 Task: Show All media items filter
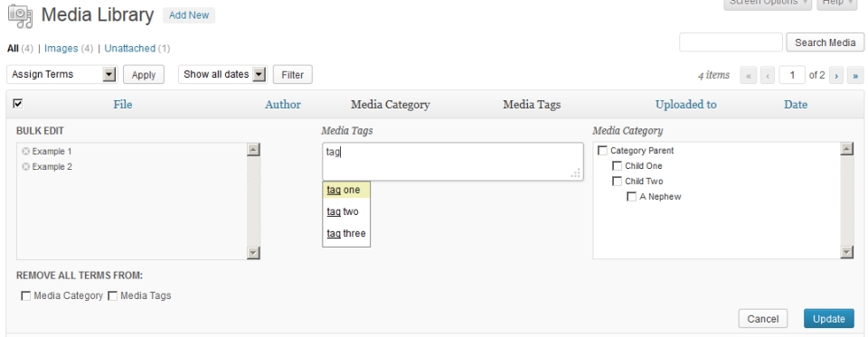(13, 49)
